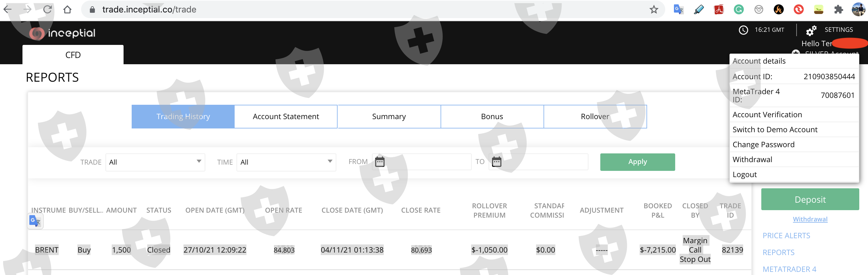
Task: Click the open rate 84.803 cell
Action: (x=284, y=250)
